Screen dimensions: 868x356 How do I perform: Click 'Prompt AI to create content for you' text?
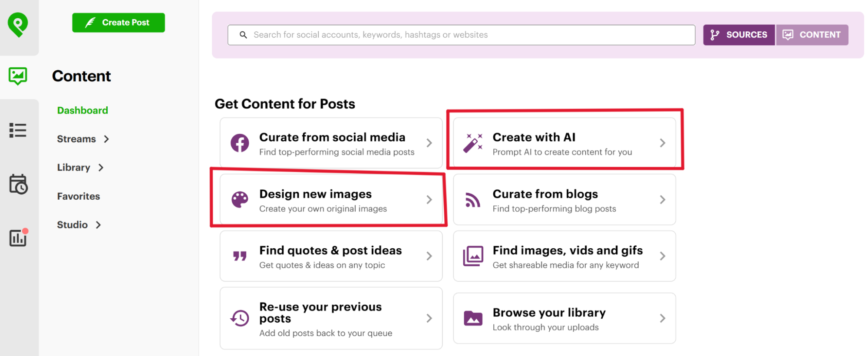click(x=562, y=152)
